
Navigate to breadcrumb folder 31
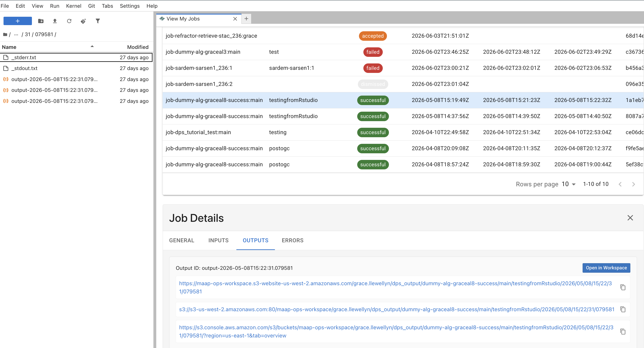[28, 34]
